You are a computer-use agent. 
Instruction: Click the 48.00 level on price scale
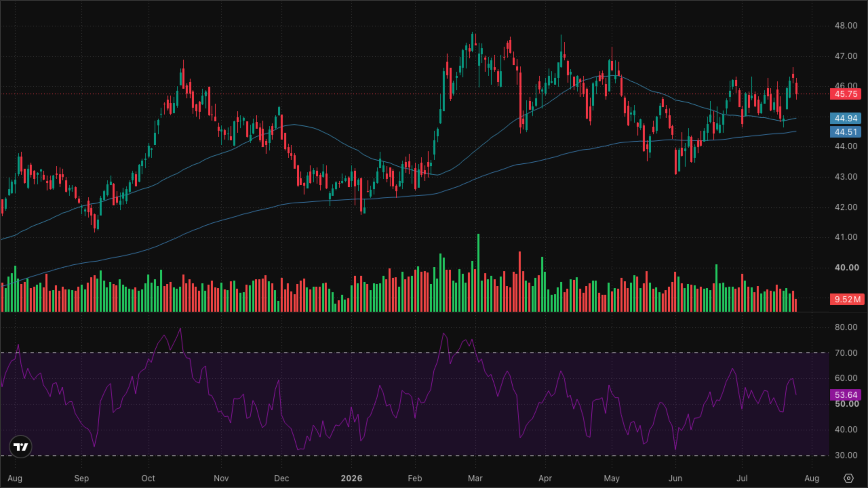[846, 26]
